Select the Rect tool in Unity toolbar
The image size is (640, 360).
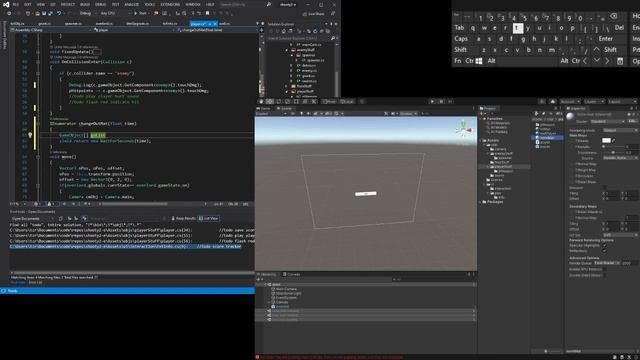[x=296, y=101]
